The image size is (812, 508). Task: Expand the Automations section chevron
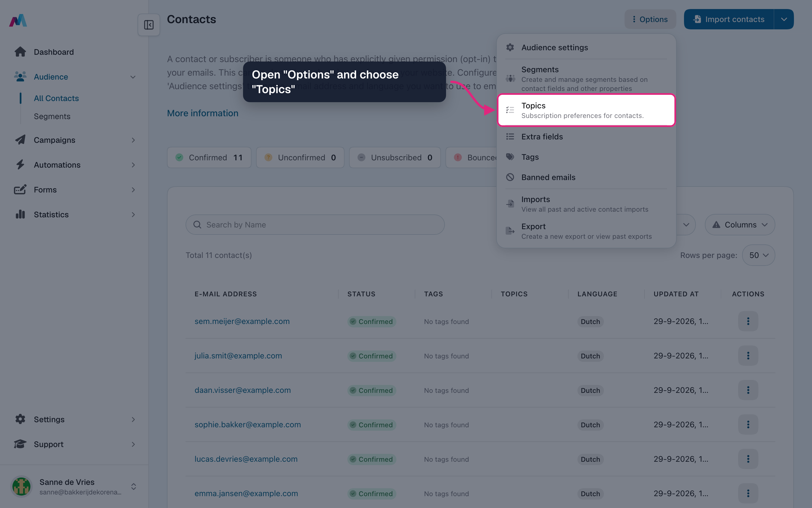[133, 165]
